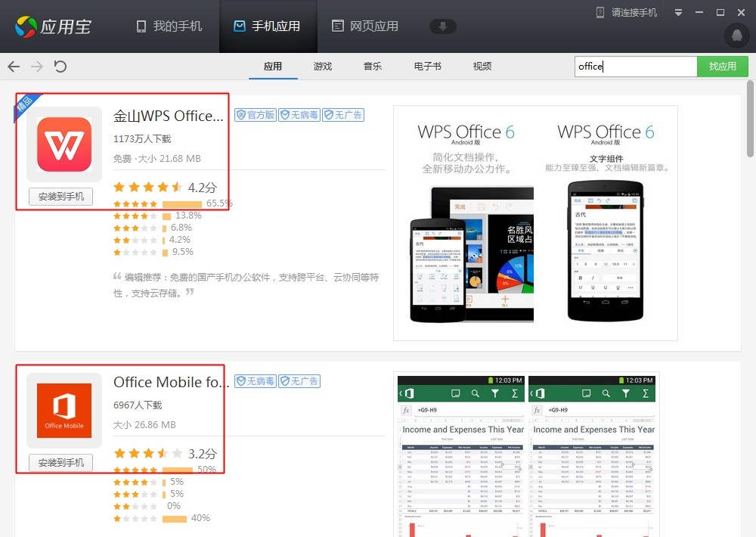This screenshot has width=756, height=537.
Task: View WPS screenshot 简化文档操作
Action: [466, 223]
